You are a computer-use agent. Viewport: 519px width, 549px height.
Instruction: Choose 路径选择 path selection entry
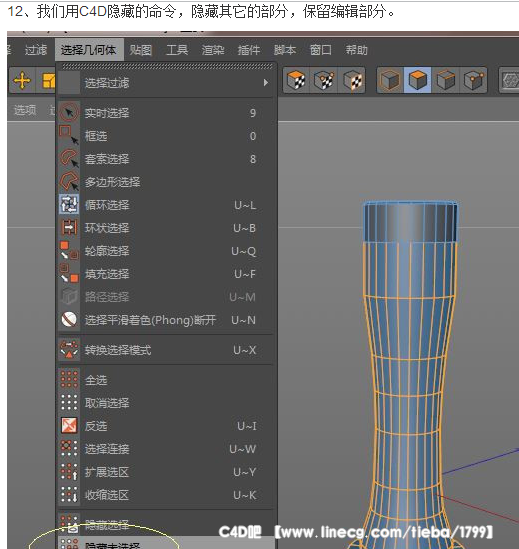coord(166,297)
